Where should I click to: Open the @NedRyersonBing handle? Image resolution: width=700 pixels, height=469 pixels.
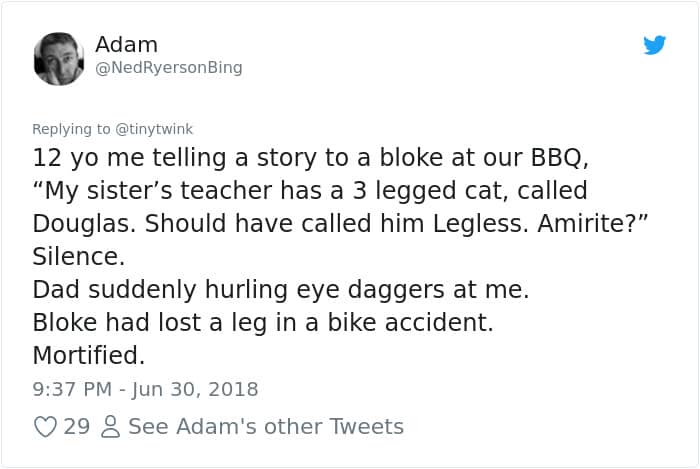tap(168, 68)
